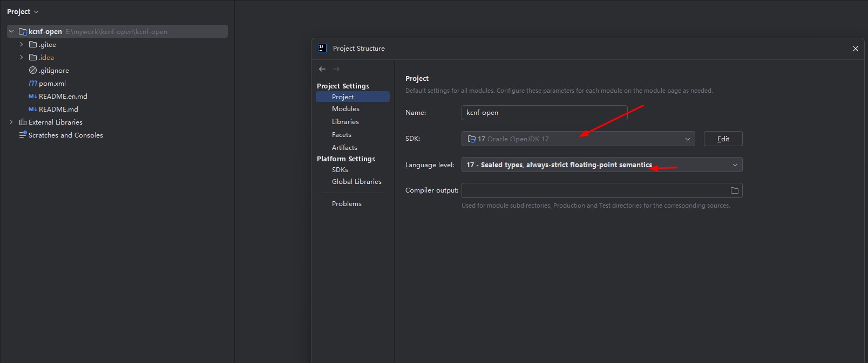Expand the .gitee folder
The height and width of the screenshot is (363, 868).
pyautogui.click(x=22, y=45)
